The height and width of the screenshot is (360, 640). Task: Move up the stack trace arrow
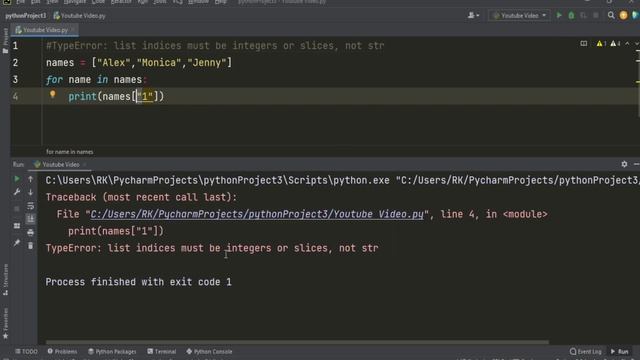[x=31, y=179]
